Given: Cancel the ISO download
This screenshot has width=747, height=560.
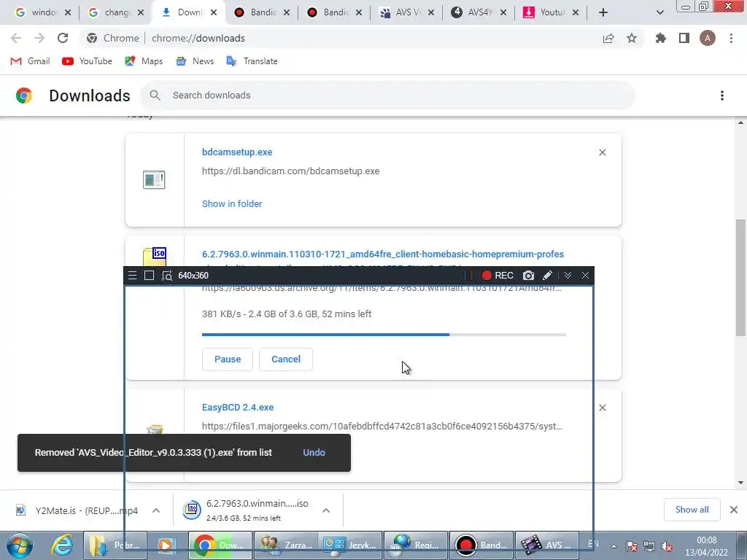Looking at the screenshot, I should tap(286, 359).
